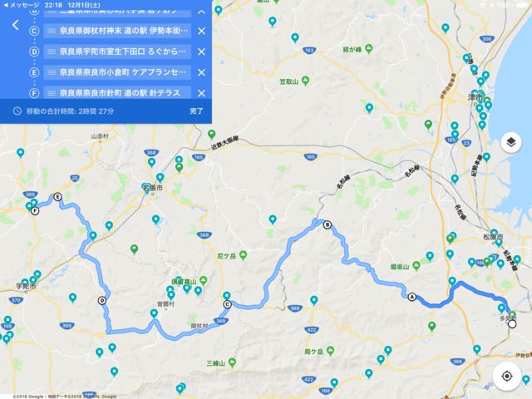Tap waypoint marker C near 御杖村

(x=226, y=304)
